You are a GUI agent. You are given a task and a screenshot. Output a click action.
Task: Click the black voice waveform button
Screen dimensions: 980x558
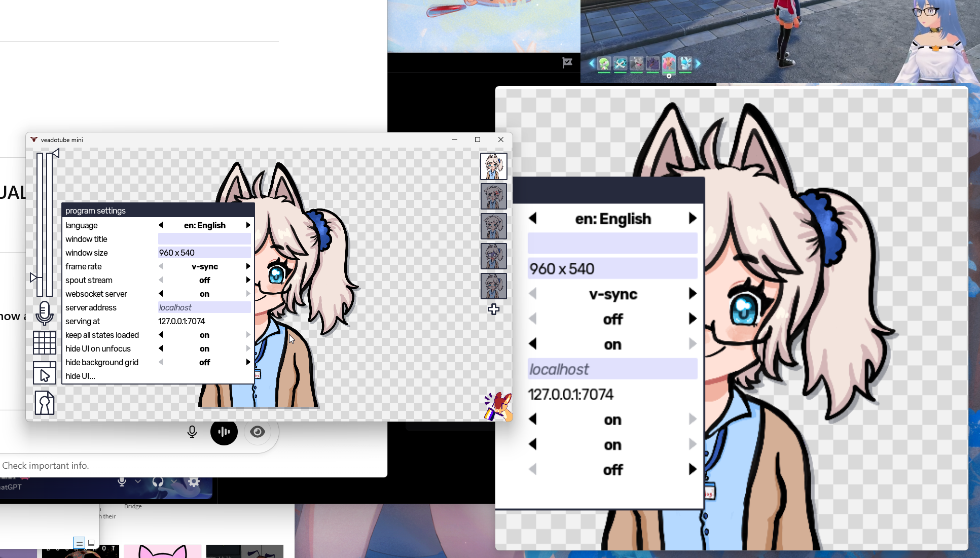click(x=224, y=432)
